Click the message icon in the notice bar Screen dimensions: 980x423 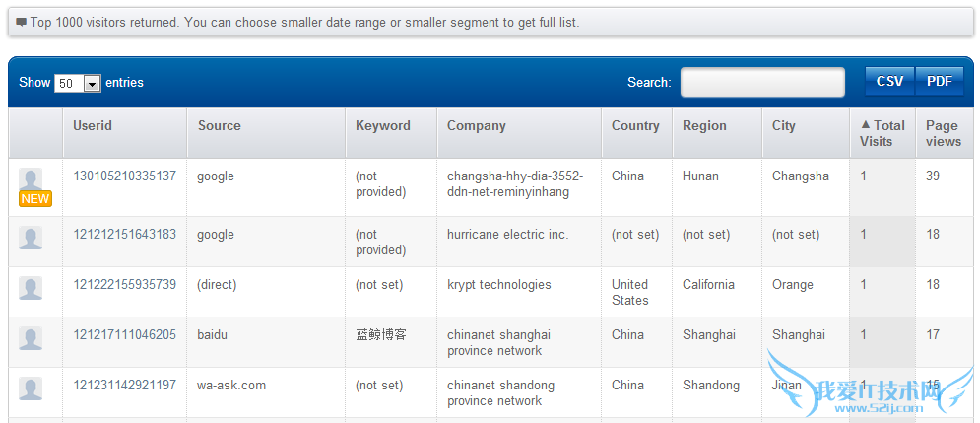click(22, 22)
